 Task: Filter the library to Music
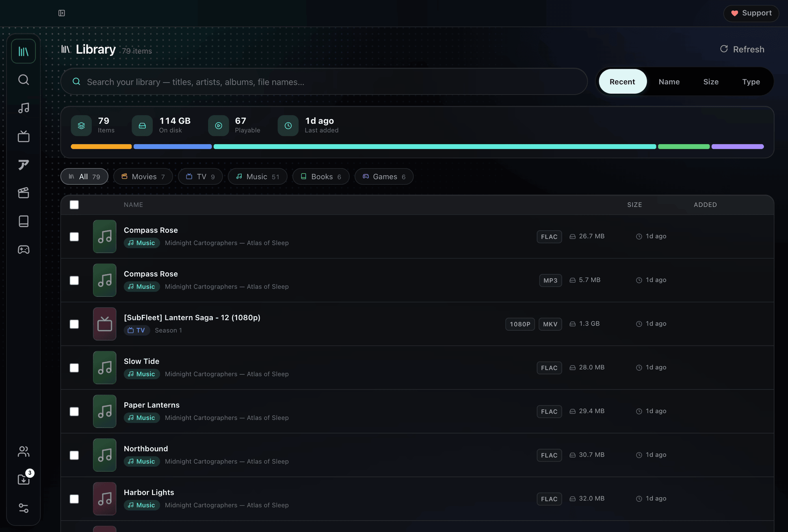coord(258,177)
